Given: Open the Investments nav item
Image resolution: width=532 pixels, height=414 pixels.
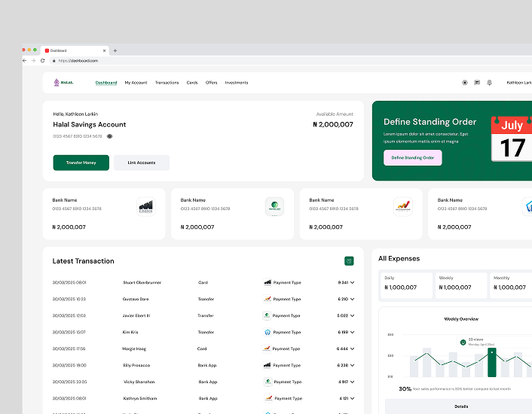Looking at the screenshot, I should pyautogui.click(x=237, y=82).
